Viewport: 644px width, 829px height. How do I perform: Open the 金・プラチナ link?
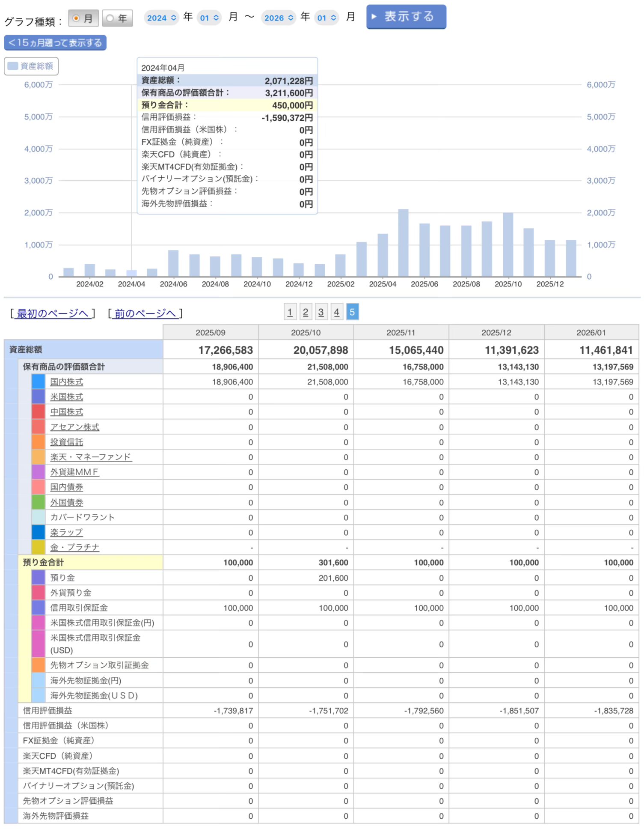(x=74, y=547)
